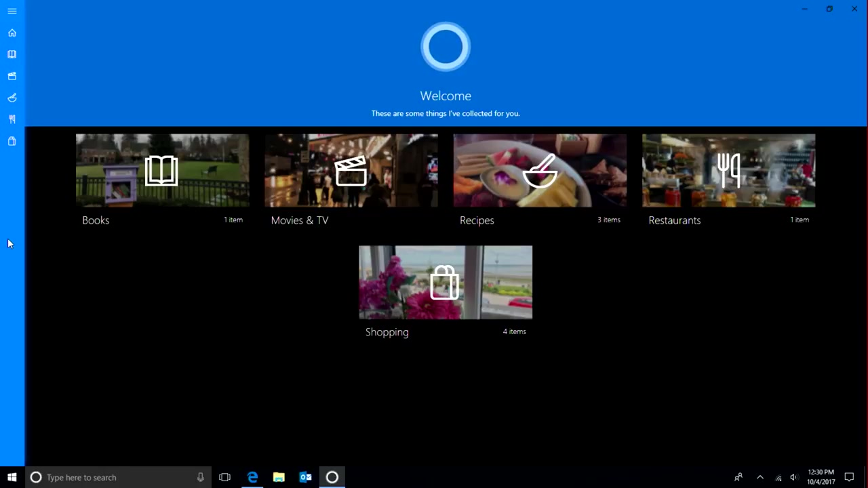Open Movies & TV sidebar clapperboard icon
Image resolution: width=868 pixels, height=488 pixels.
(12, 76)
